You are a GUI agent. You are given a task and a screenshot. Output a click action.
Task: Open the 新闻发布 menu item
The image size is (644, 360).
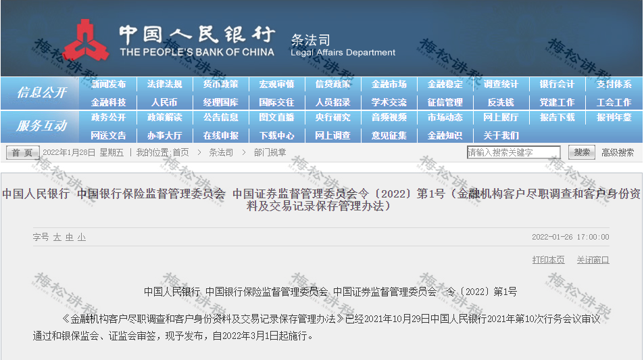coord(108,85)
